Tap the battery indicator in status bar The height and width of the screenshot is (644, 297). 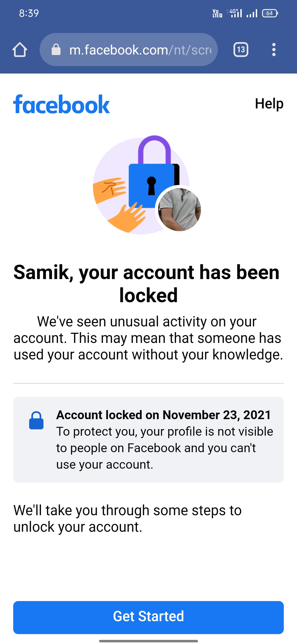pyautogui.click(x=270, y=13)
